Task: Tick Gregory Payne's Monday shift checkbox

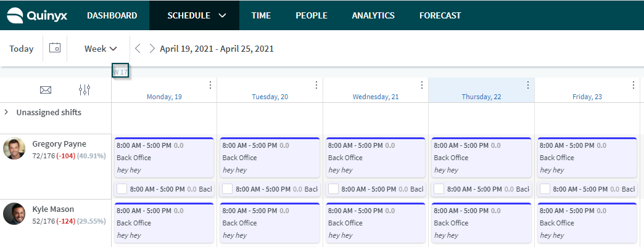Action: click(x=122, y=189)
